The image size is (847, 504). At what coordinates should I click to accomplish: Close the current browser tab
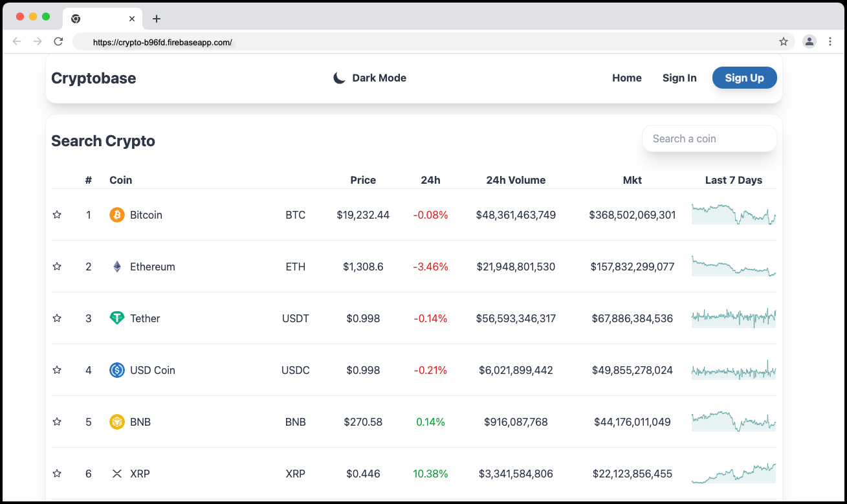tap(132, 19)
